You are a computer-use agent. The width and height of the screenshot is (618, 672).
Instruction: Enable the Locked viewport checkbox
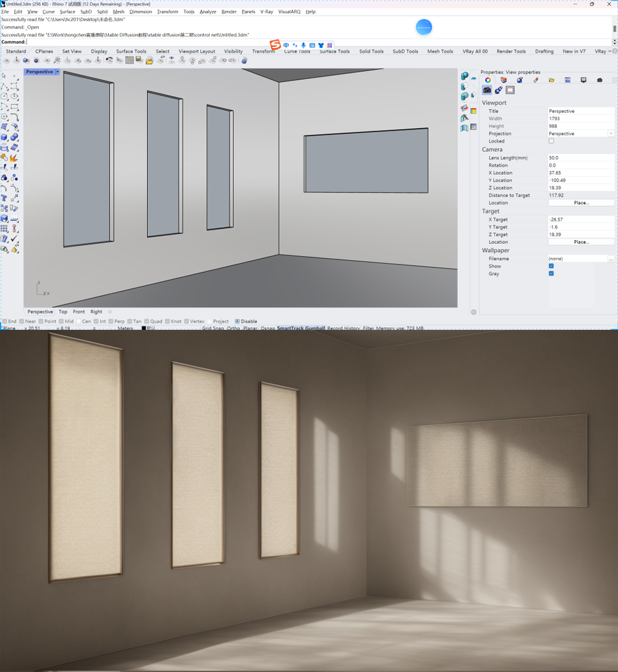pos(551,141)
